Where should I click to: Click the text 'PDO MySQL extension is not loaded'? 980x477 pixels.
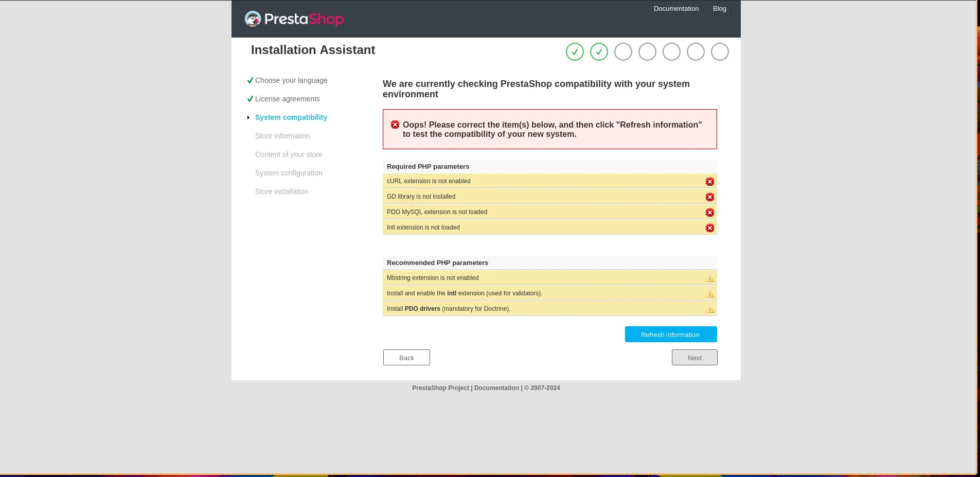[437, 212]
